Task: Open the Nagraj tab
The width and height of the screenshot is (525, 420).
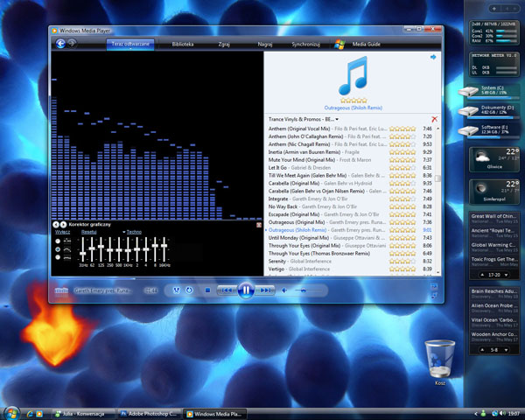Action: point(265,45)
